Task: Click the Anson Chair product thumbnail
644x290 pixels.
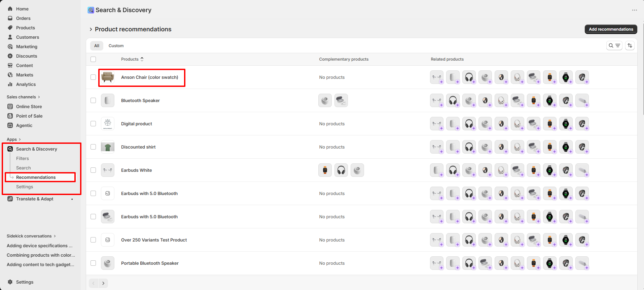Action: (x=108, y=77)
